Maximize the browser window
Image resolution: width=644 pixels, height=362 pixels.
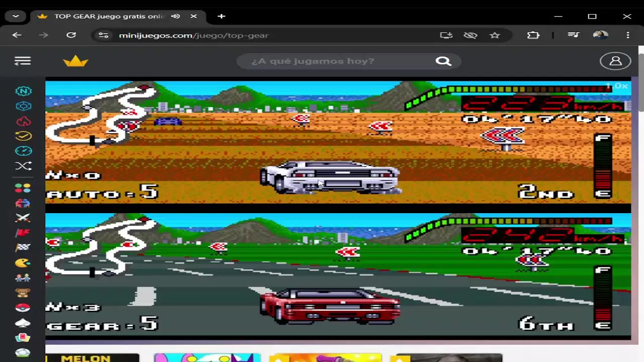[x=592, y=16]
